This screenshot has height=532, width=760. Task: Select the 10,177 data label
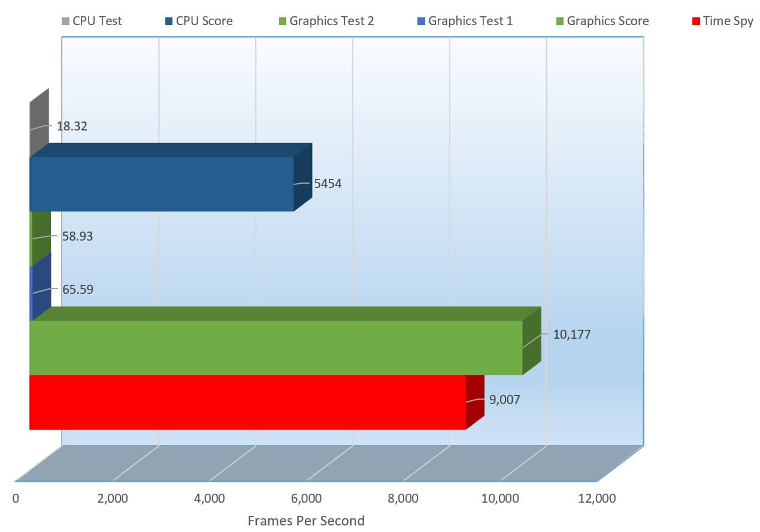pos(571,335)
